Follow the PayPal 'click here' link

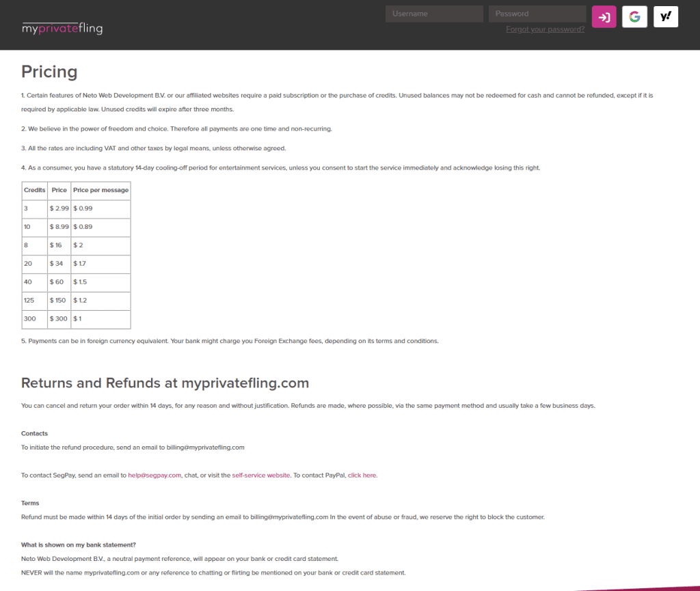coord(362,476)
